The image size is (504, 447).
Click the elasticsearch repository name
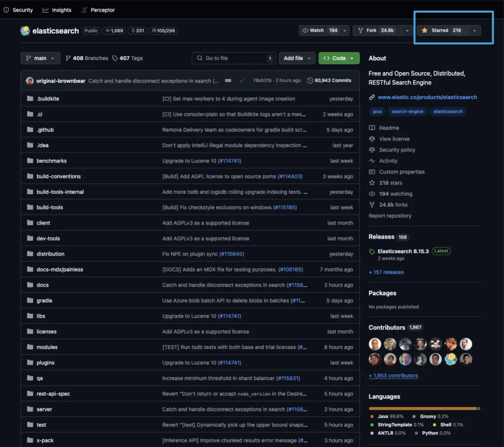[x=56, y=31]
